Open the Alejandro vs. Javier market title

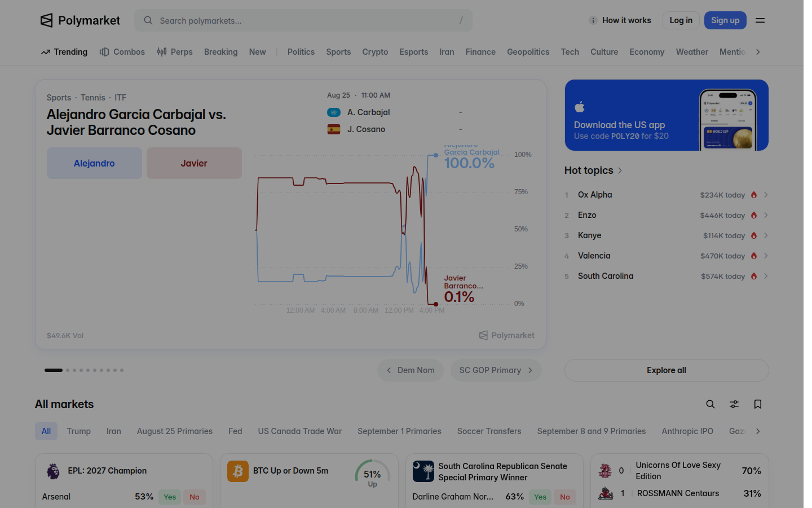136,122
